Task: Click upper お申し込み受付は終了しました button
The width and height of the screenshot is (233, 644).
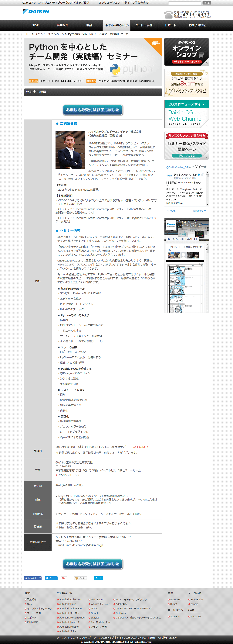Action: (93, 110)
